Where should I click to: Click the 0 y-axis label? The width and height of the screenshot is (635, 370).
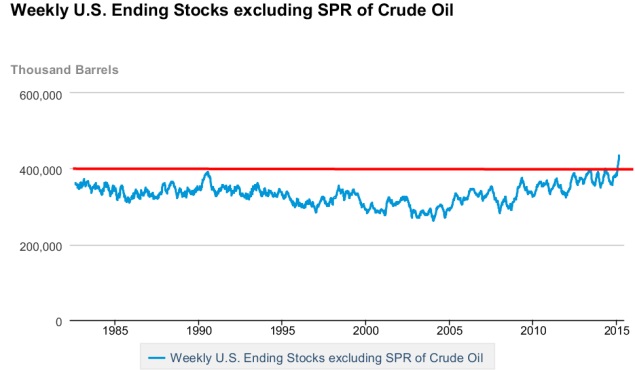(59, 322)
